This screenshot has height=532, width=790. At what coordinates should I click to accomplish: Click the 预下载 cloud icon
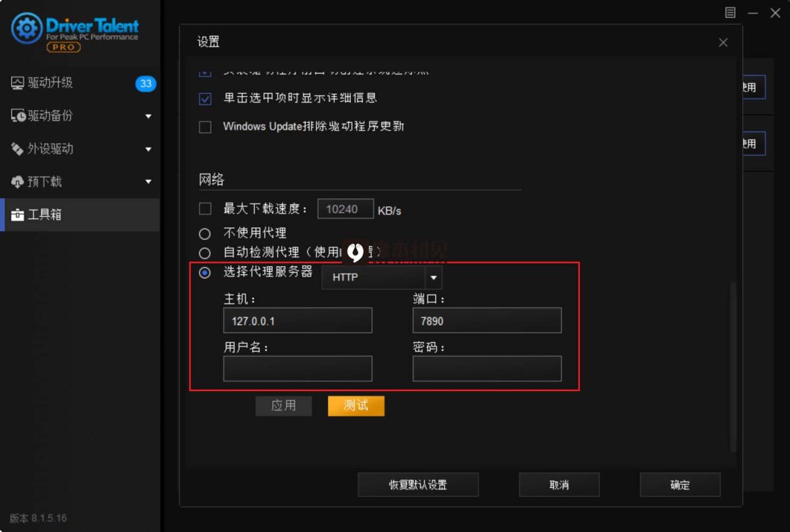17,182
